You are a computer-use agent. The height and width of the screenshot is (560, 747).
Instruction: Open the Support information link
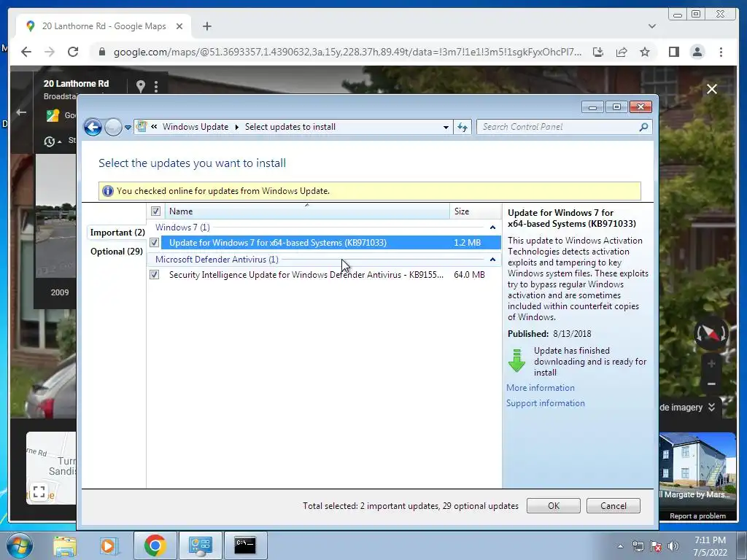pos(545,402)
